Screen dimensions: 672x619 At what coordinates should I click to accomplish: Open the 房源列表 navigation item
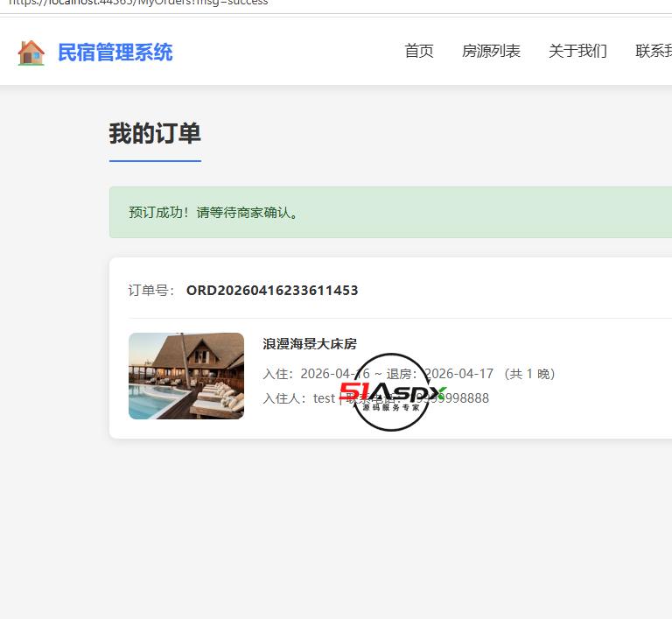[x=491, y=51]
